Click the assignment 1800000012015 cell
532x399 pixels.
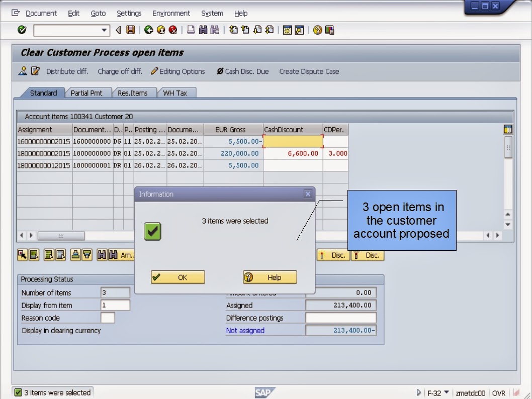(44, 165)
